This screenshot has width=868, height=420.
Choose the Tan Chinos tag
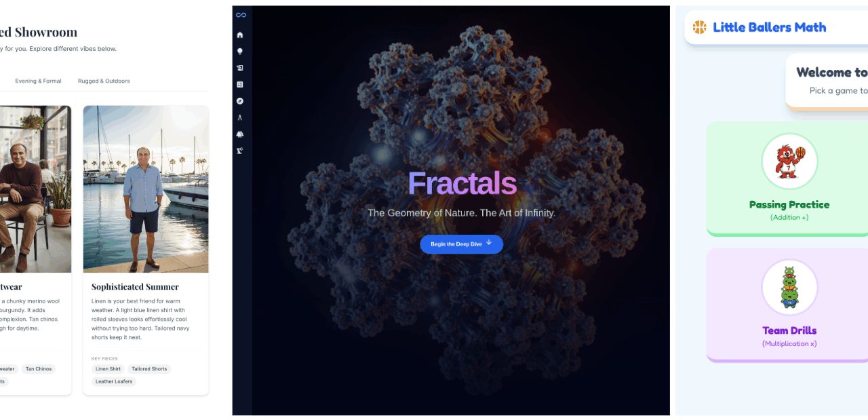(x=38, y=368)
